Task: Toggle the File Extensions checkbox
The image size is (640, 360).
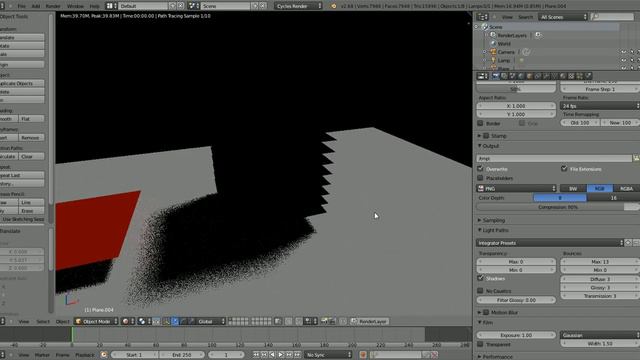Action: coord(564,169)
